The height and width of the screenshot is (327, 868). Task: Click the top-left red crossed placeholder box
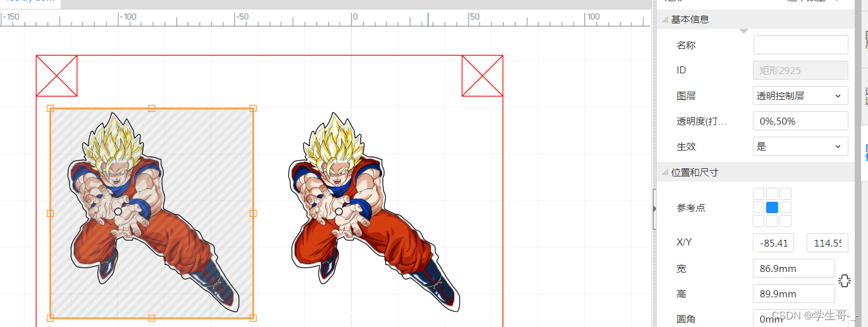point(57,76)
